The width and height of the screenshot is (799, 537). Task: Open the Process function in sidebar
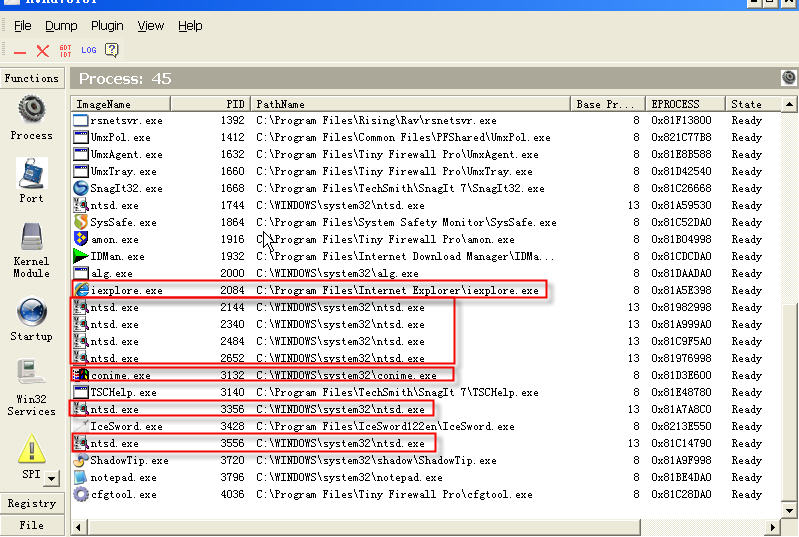click(x=32, y=118)
